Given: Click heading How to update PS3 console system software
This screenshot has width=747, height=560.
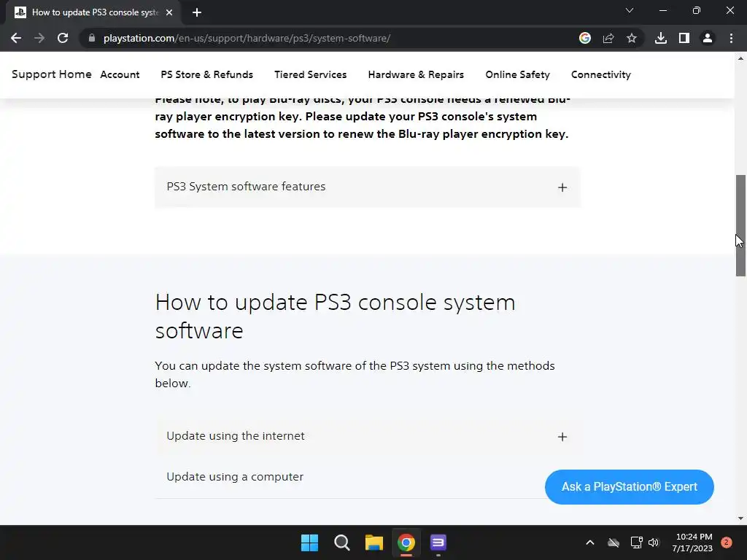Looking at the screenshot, I should pyautogui.click(x=336, y=316).
